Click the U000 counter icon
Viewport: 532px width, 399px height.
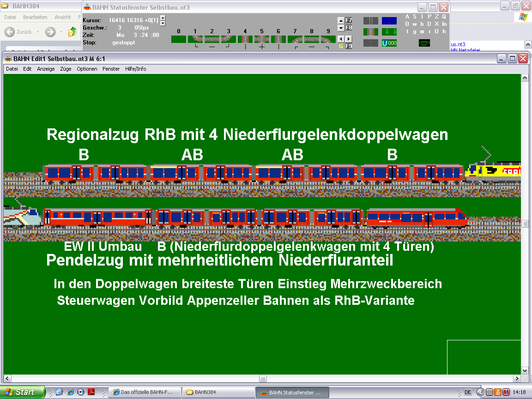point(389,43)
